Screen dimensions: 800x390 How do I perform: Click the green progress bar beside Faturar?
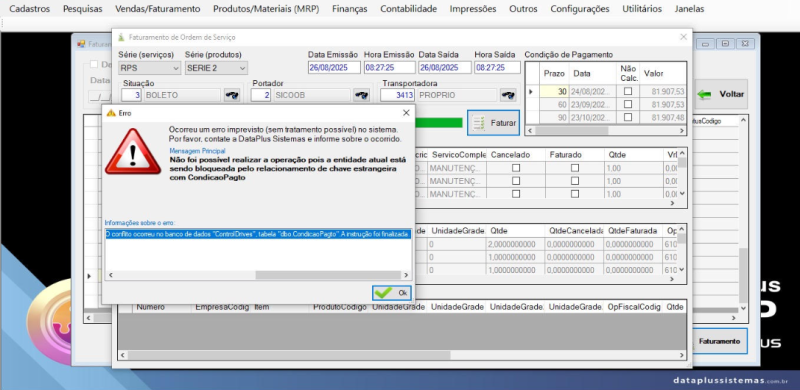[x=438, y=123]
